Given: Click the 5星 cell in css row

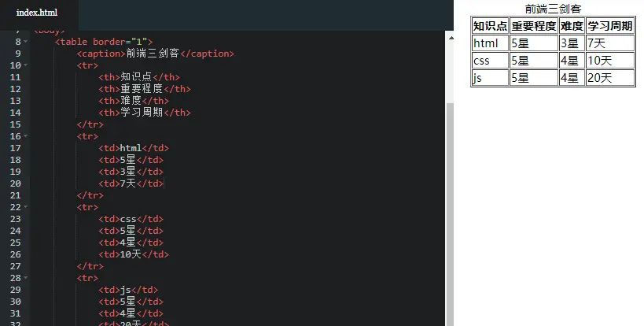Looking at the screenshot, I should pos(534,61).
